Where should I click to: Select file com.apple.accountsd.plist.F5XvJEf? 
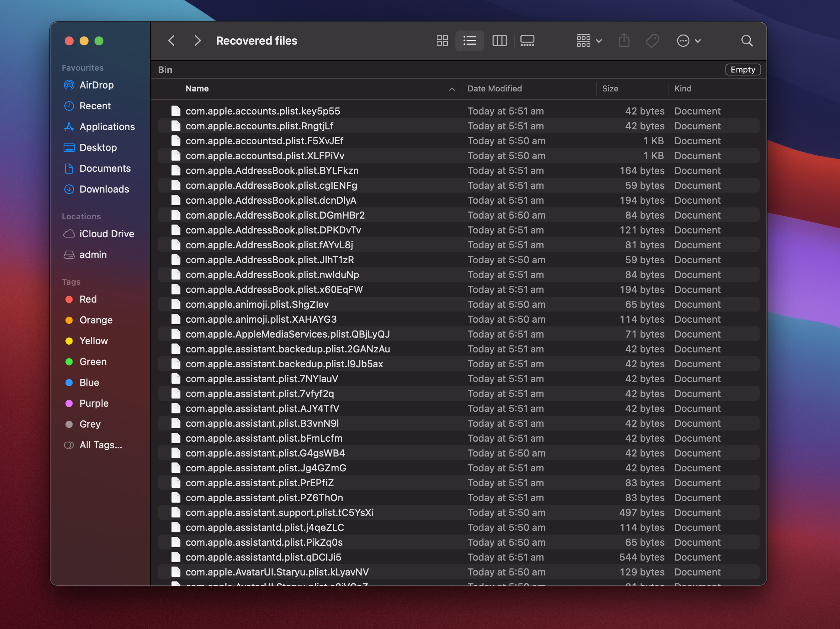pos(458,141)
